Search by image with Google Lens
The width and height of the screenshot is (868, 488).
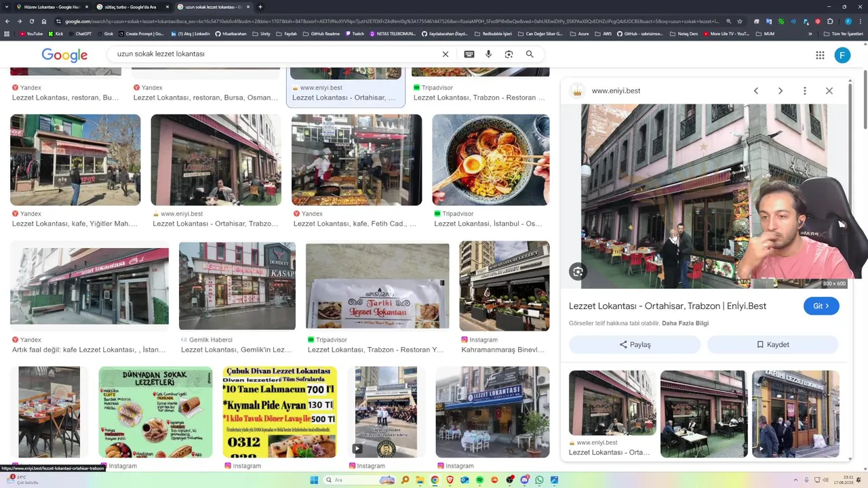pyautogui.click(x=509, y=54)
